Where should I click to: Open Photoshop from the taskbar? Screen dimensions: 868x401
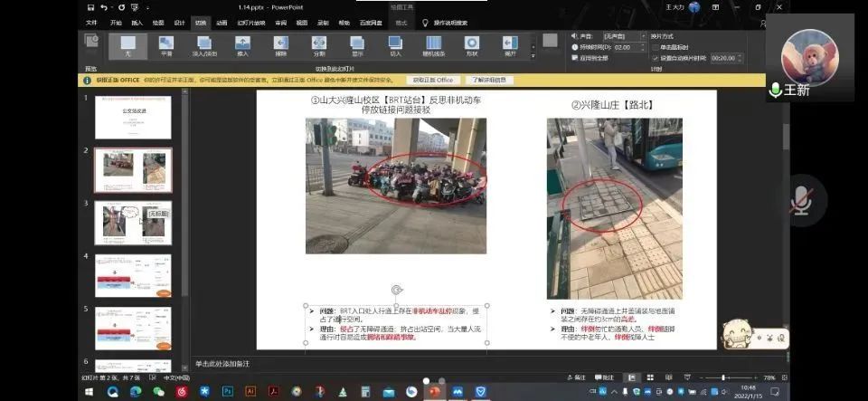(228, 392)
